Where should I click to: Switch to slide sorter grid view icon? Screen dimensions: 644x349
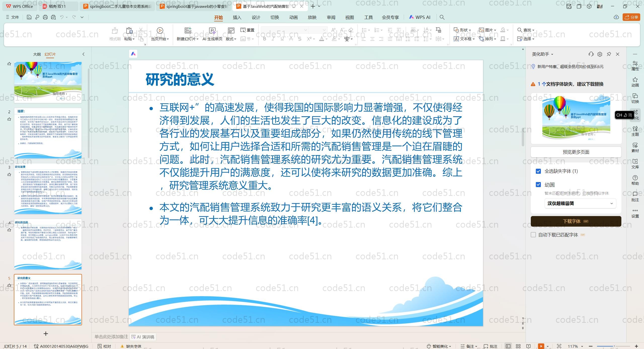[518, 346]
